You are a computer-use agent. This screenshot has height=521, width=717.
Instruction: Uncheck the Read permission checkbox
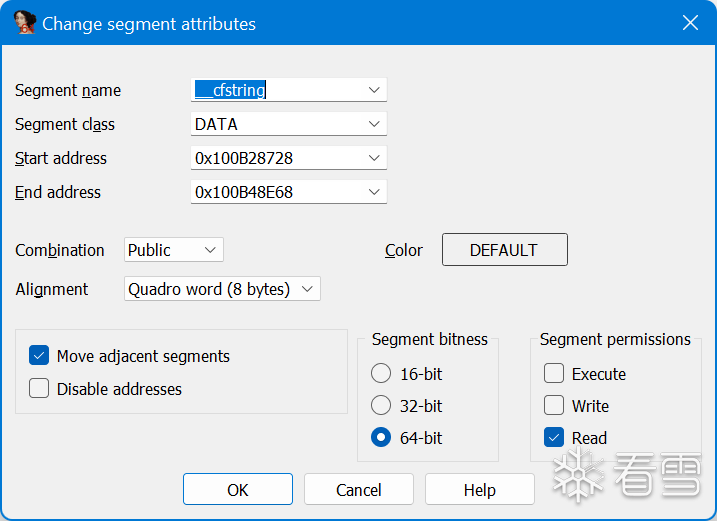[x=554, y=438]
